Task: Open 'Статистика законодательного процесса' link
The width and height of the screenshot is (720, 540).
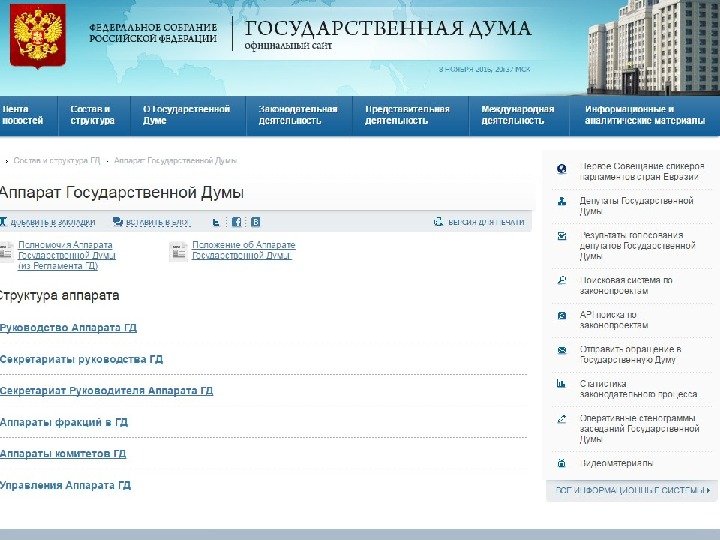Action: tap(638, 389)
